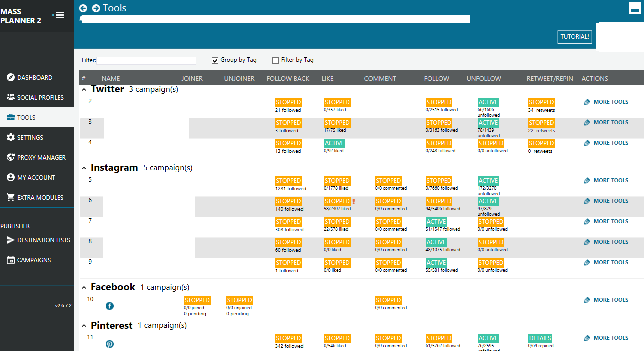
Task: Toggle row 7 Follow ACTIVE status
Action: click(436, 222)
